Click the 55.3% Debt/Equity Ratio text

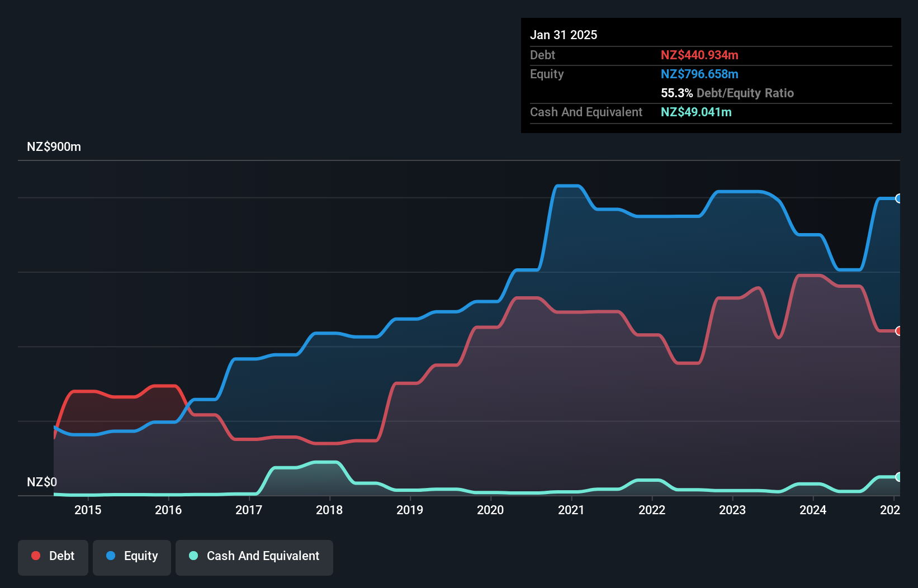pos(727,93)
